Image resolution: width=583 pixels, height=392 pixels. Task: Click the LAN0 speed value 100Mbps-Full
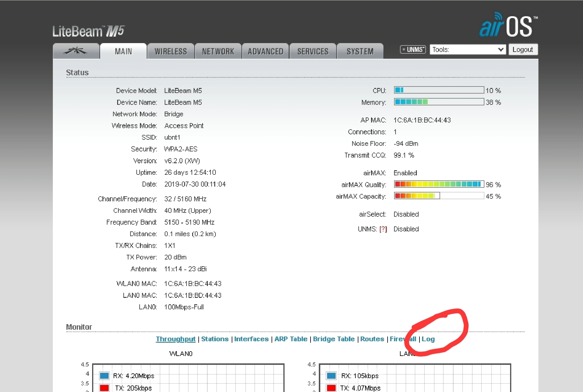point(184,307)
